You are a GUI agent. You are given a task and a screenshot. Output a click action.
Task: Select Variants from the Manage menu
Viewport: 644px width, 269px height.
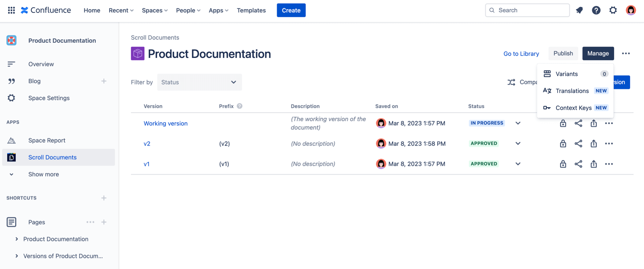[x=575, y=74]
